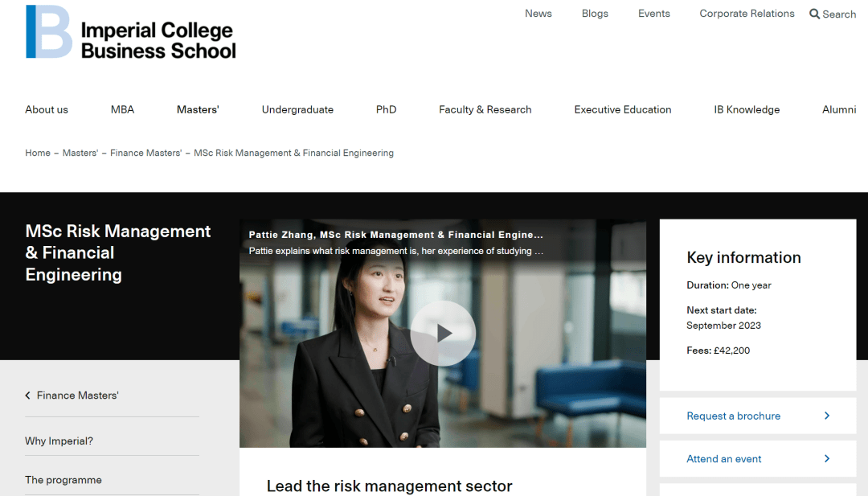This screenshot has width=868, height=496.
Task: Open the Events page link
Action: [x=653, y=14]
